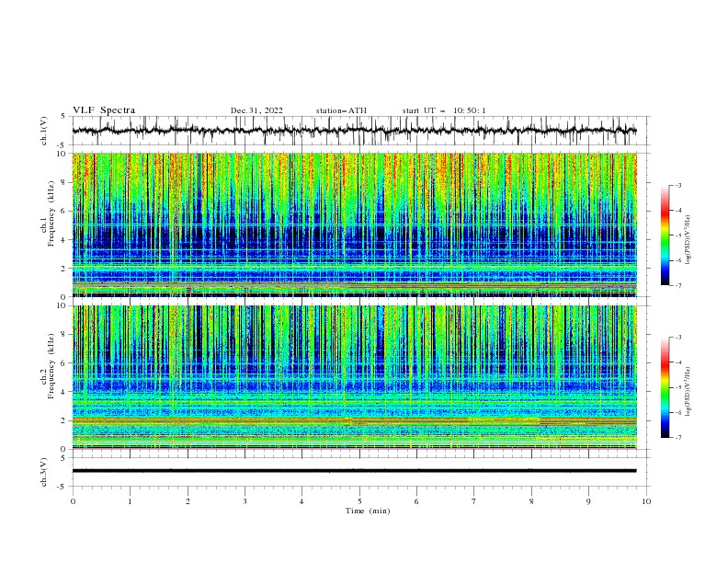The image size is (728, 563).
Task: Click the 'ch.1(V)' waveform axis label
Action: pyautogui.click(x=44, y=131)
